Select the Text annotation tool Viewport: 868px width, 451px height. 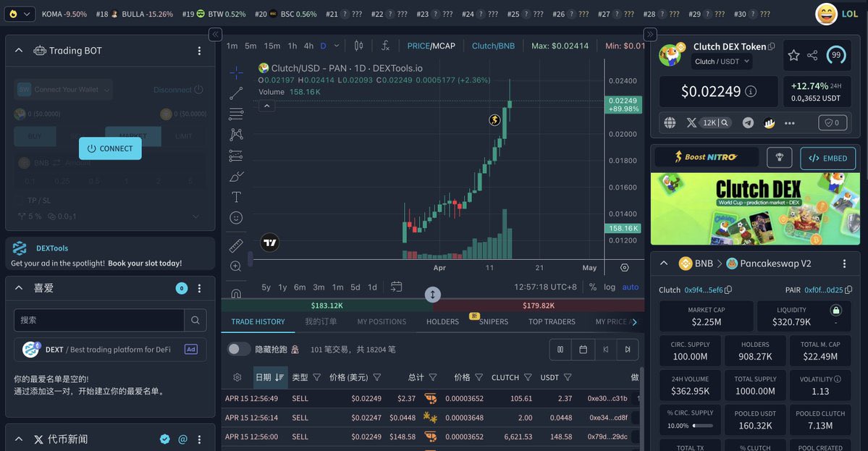236,197
